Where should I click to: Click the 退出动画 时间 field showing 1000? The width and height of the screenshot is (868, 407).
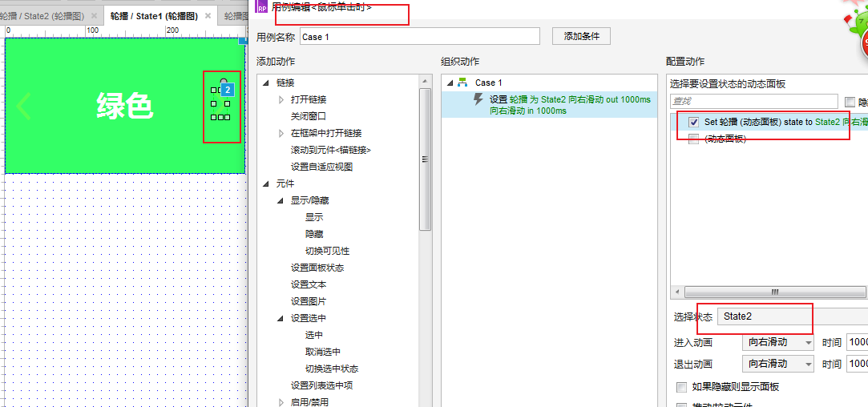coord(858,364)
